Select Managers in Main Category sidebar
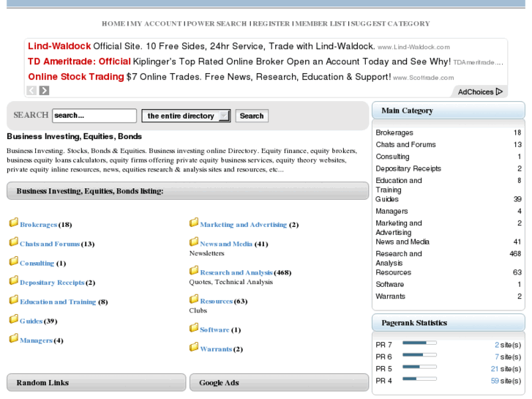 [x=391, y=212]
